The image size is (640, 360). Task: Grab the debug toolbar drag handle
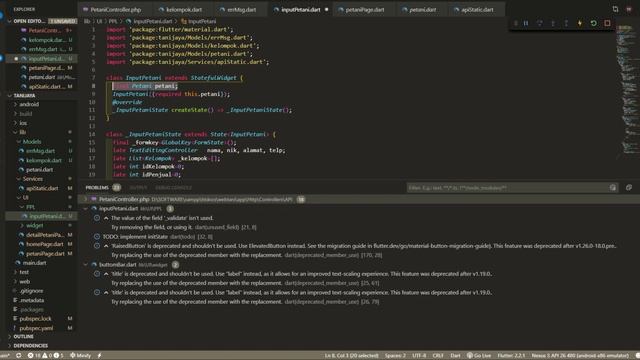[516, 23]
